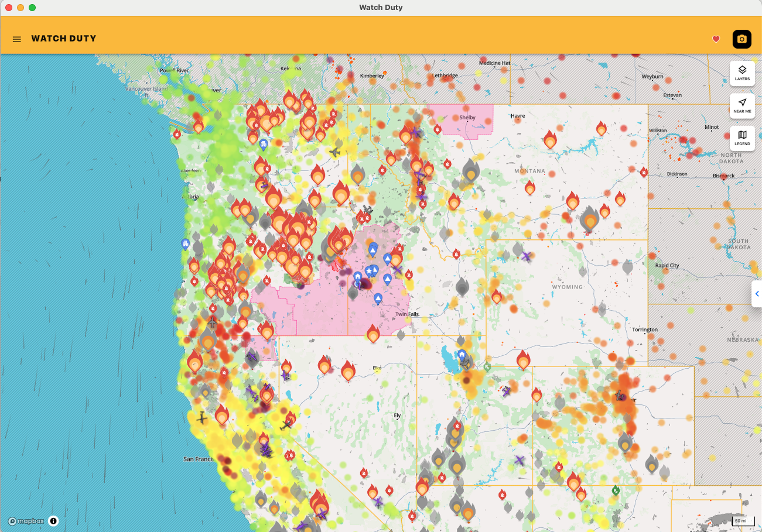This screenshot has height=532, width=762.
Task: Click the Torrington town label
Action: tap(645, 330)
